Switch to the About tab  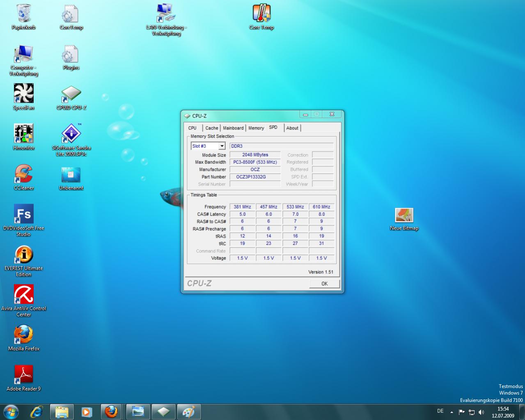pyautogui.click(x=292, y=128)
